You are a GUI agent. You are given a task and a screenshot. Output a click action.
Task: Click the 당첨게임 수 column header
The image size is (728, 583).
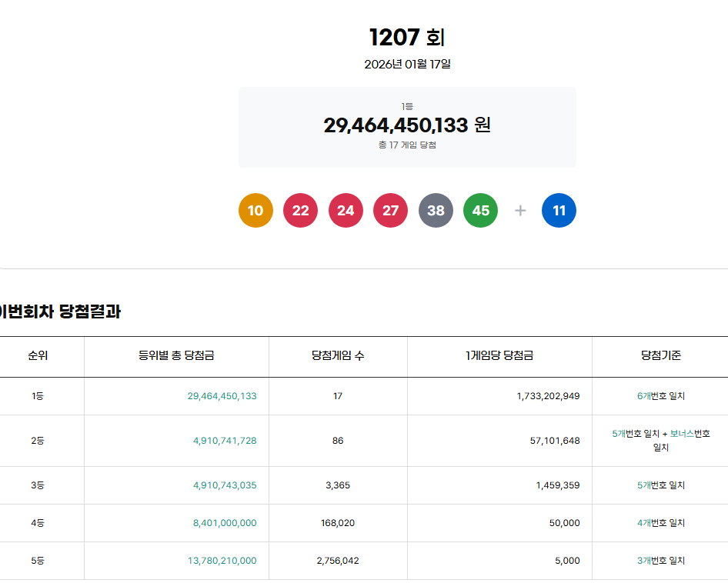[x=338, y=355]
